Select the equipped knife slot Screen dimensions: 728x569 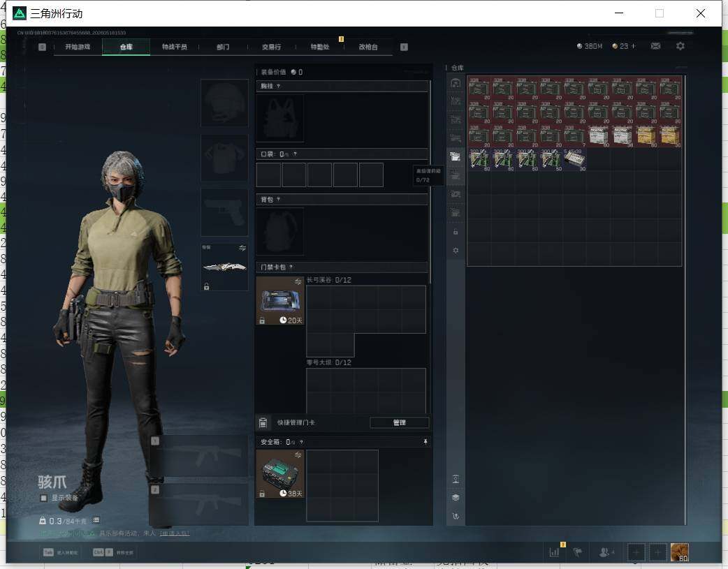click(x=224, y=267)
